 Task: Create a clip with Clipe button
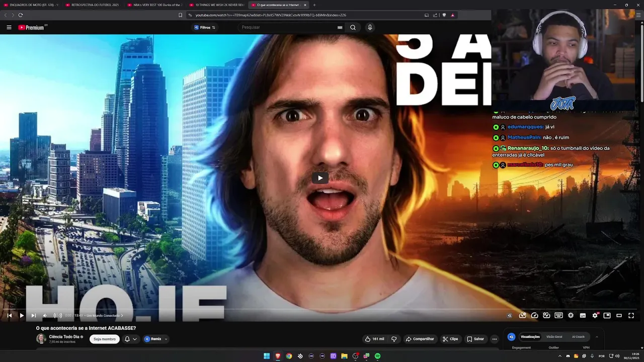[x=450, y=339]
